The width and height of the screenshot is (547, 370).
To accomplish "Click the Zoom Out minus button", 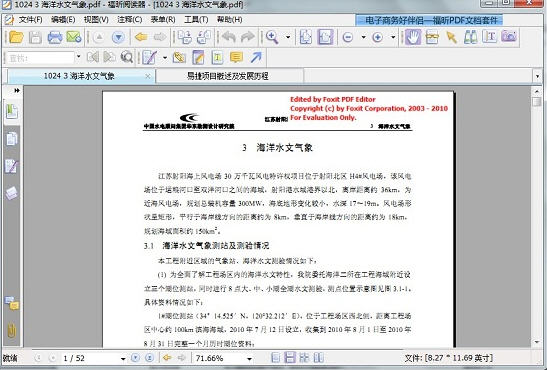I will coord(348,37).
